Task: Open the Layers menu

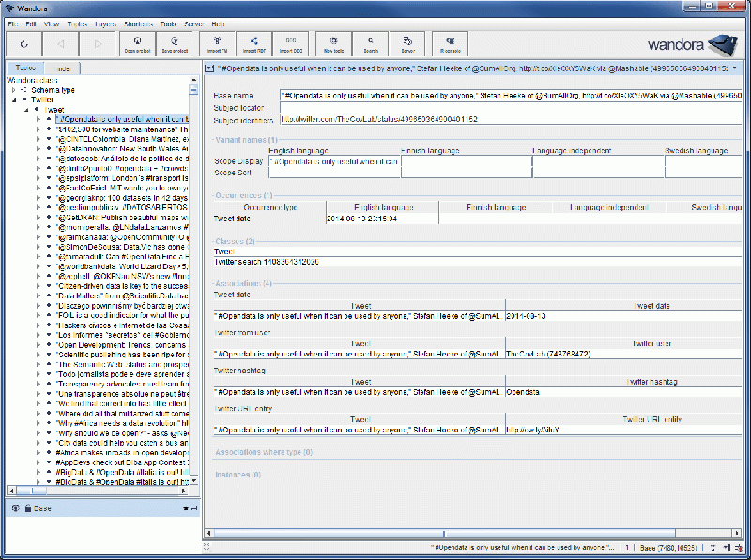Action: pos(105,23)
